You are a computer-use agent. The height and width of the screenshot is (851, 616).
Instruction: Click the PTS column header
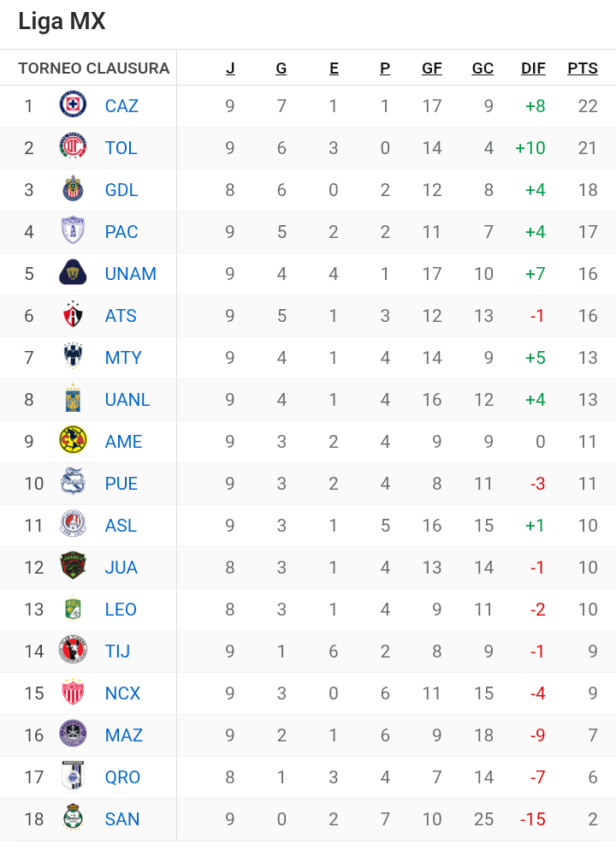click(583, 68)
